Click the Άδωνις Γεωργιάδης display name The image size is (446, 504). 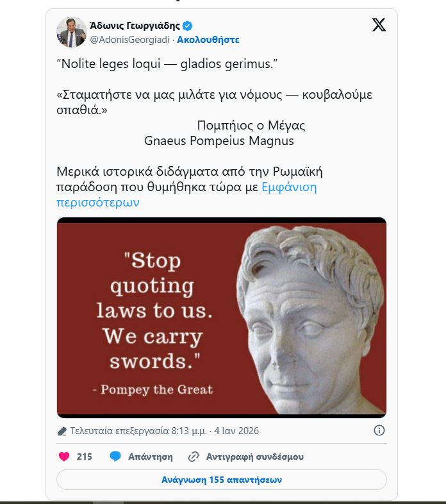(x=135, y=25)
